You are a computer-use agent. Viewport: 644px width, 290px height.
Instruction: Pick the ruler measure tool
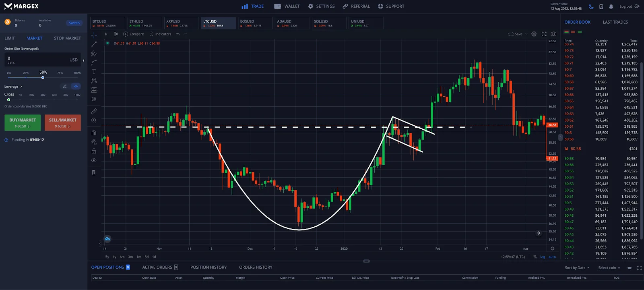(x=94, y=111)
